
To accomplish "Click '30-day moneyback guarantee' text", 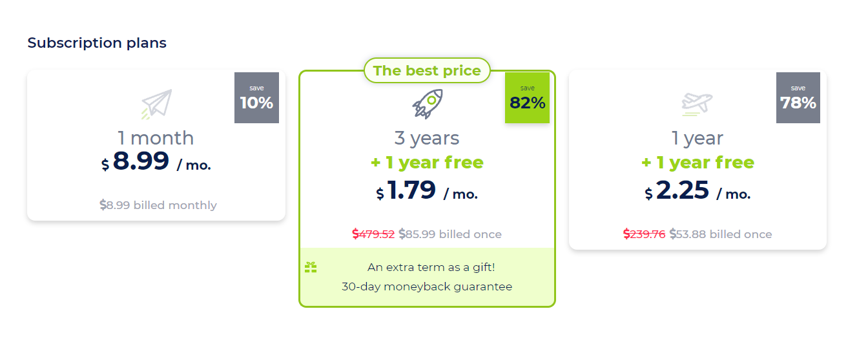I will pyautogui.click(x=427, y=286).
